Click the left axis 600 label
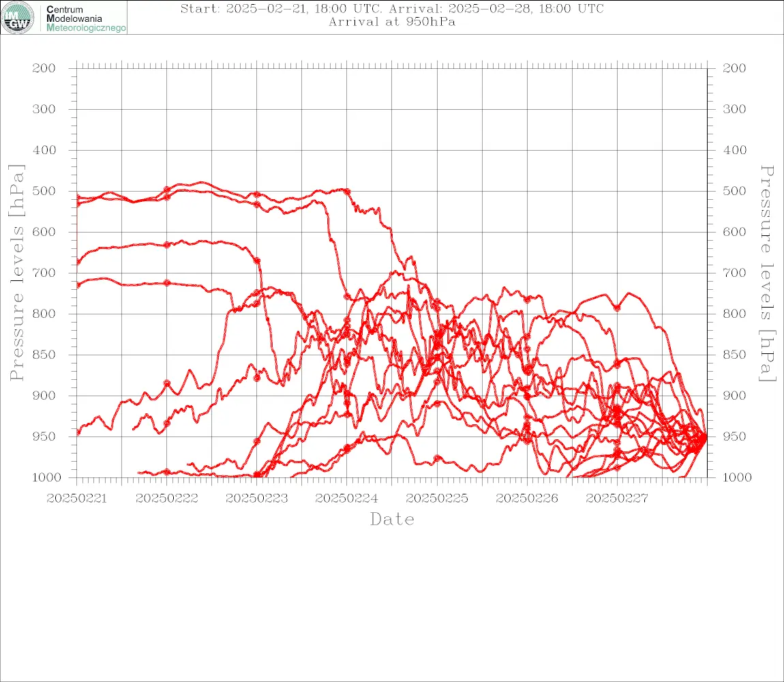Screen dimensions: 784x682 (x=44, y=232)
